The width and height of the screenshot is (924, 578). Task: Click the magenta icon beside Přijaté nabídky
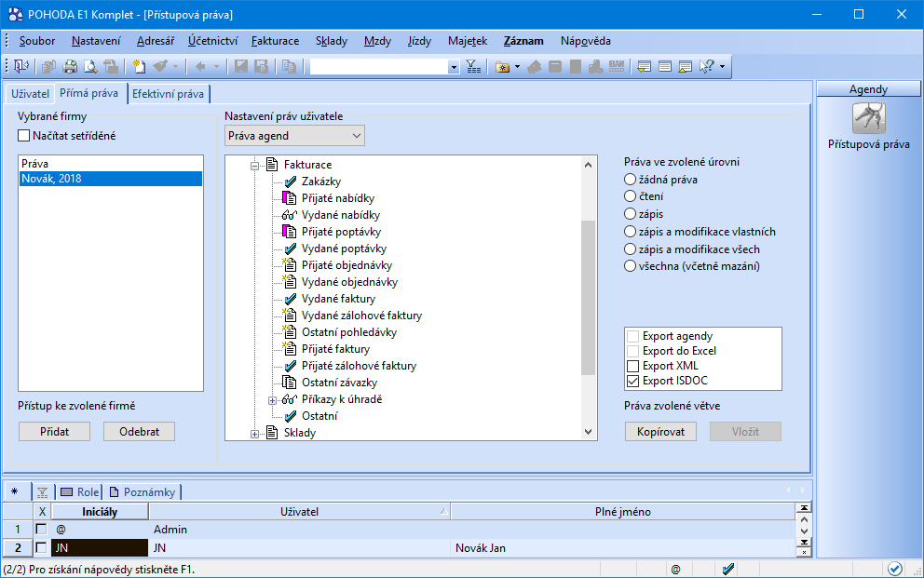click(x=289, y=197)
